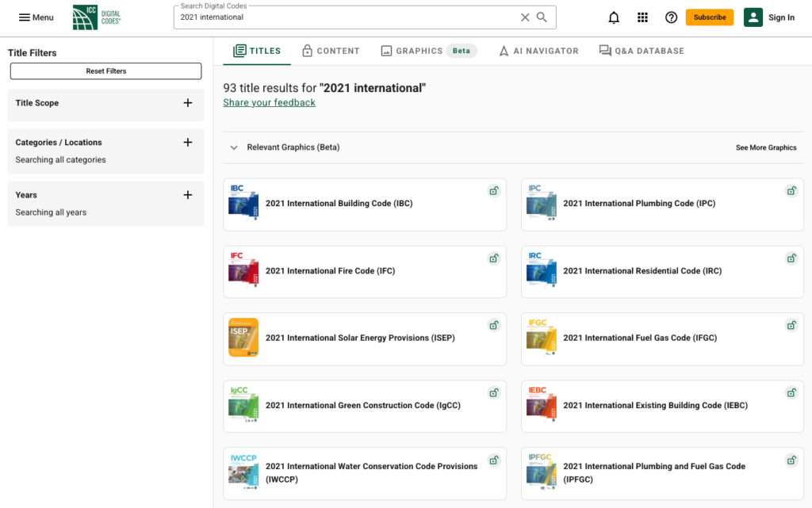Open notifications bell
The width and height of the screenshot is (812, 508).
614,17
